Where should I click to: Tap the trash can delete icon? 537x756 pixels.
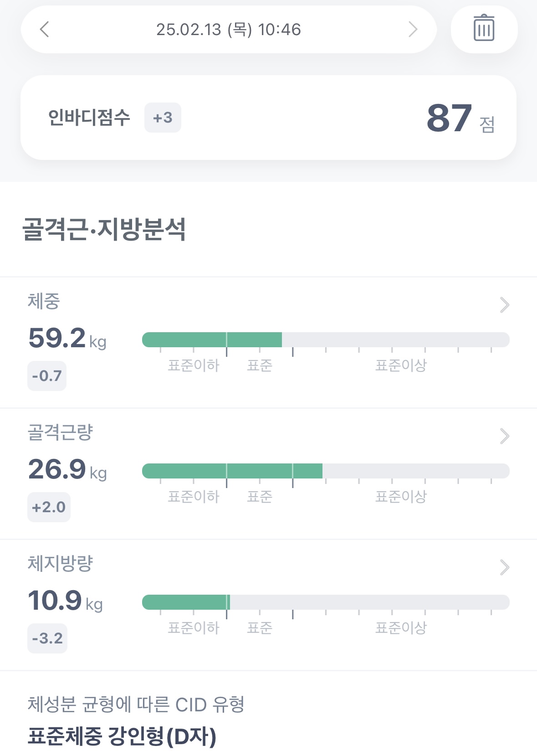coord(484,29)
